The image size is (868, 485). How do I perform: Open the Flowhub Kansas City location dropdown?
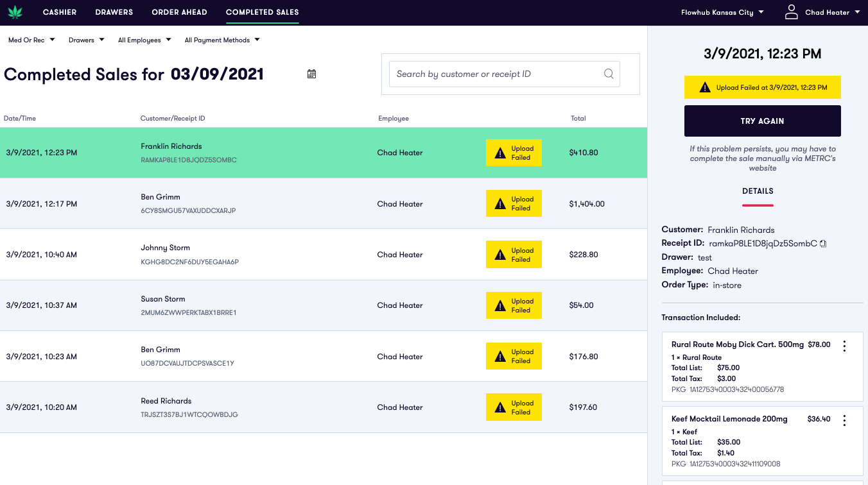click(x=722, y=12)
